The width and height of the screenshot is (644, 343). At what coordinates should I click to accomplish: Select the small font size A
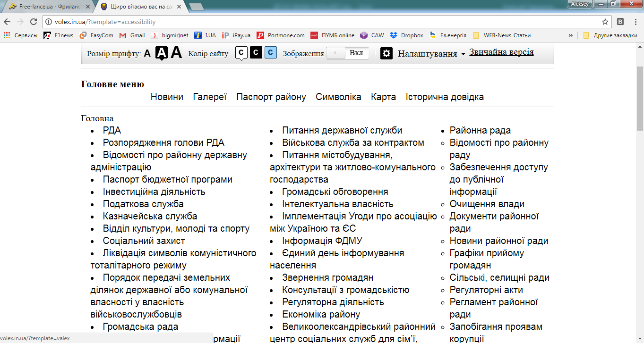[147, 53]
